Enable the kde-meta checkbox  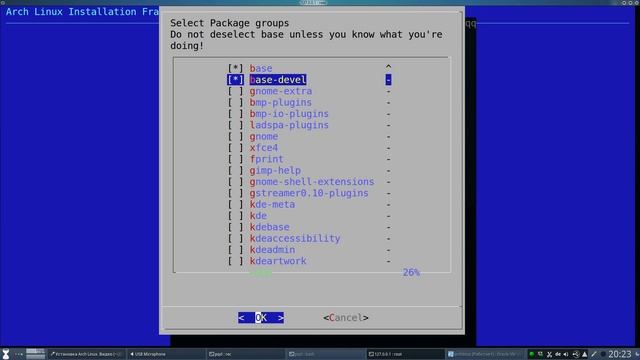235,204
